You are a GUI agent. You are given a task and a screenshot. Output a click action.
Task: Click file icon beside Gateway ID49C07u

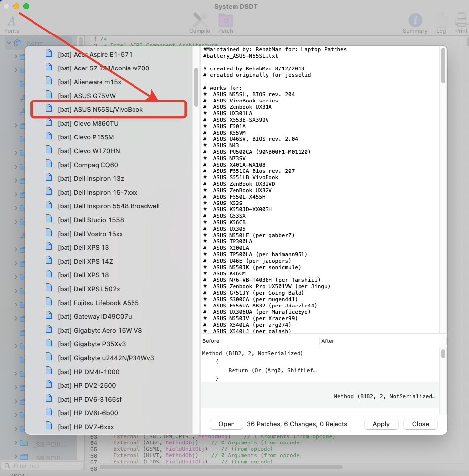[49, 315]
